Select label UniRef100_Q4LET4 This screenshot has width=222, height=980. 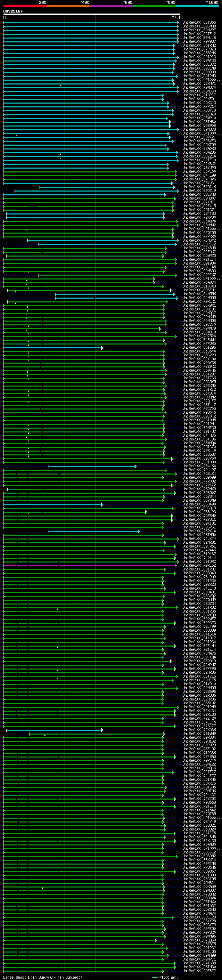[199, 539]
